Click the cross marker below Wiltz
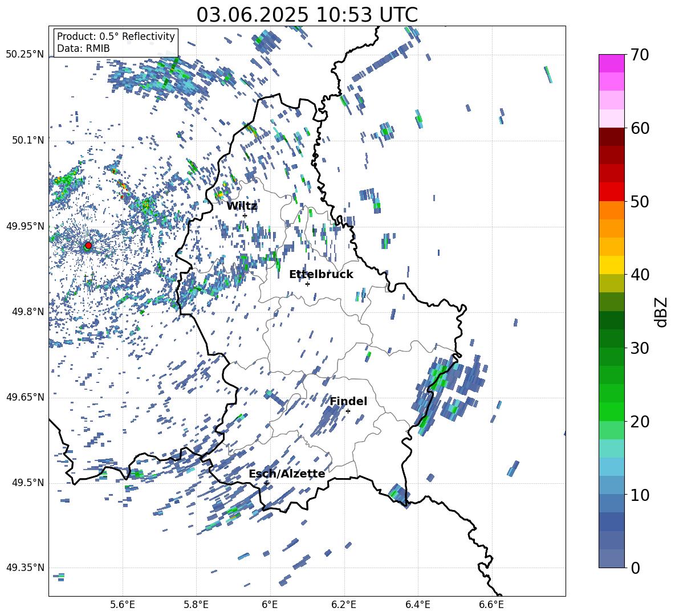Image resolution: width=675 pixels, height=616 pixels. (245, 216)
